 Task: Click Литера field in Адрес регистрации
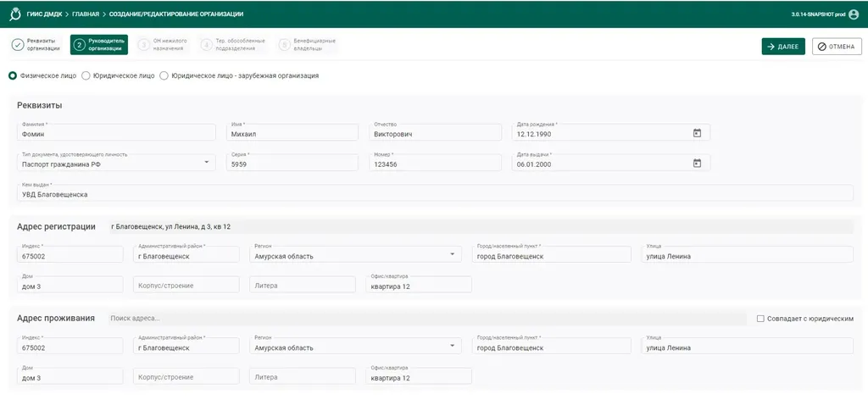coord(303,285)
